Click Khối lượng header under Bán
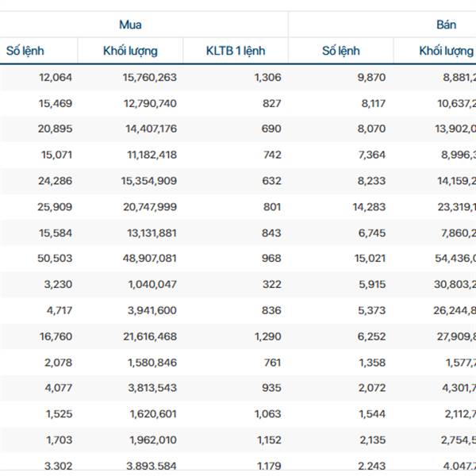Screen dimensions: 476x476 pos(446,51)
